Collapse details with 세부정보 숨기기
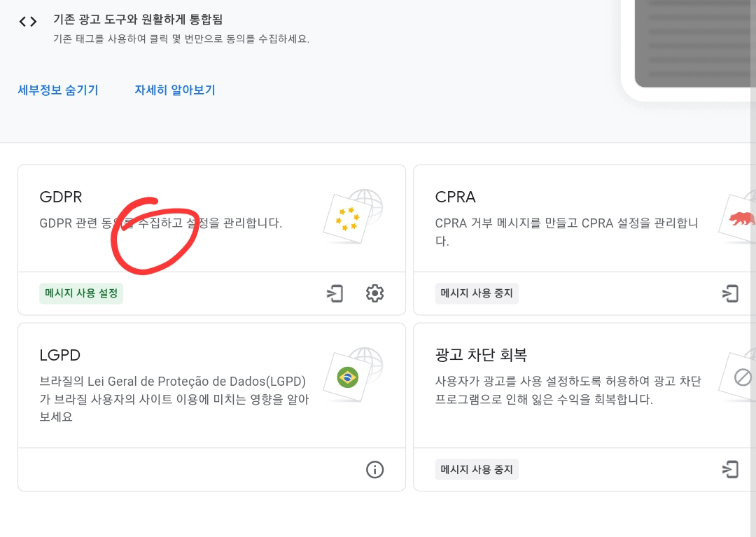Image resolution: width=756 pixels, height=537 pixels. 57,90
